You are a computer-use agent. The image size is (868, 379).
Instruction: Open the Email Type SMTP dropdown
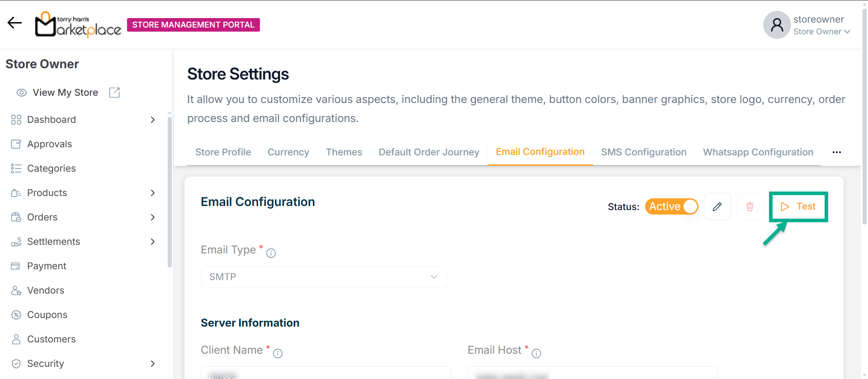click(x=324, y=277)
